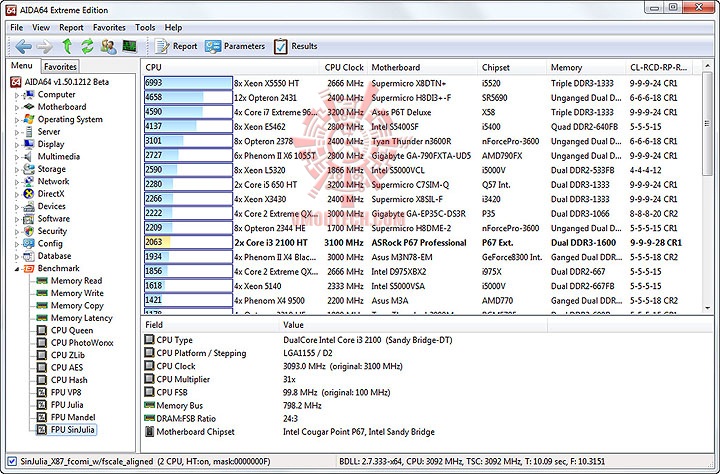
Task: Open the Favorites menu
Action: click(109, 28)
